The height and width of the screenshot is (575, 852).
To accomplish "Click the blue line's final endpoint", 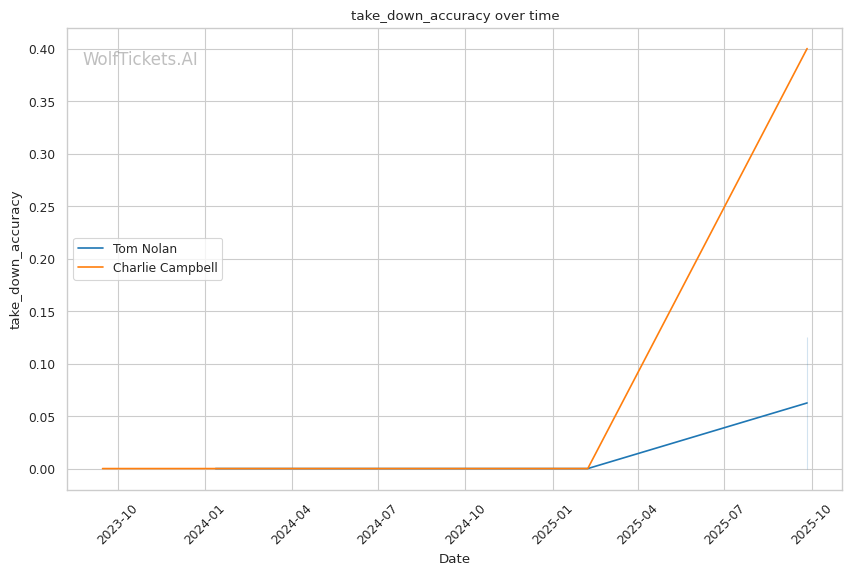I will coord(807,403).
